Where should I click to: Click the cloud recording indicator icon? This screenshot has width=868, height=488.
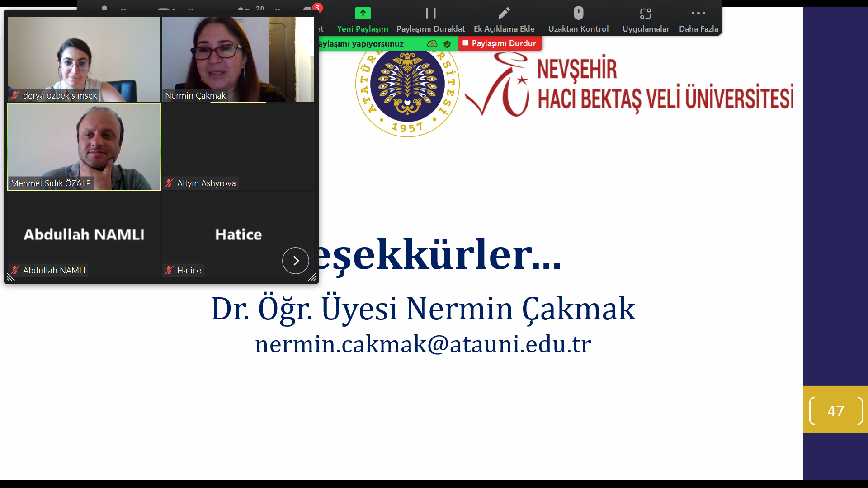click(x=432, y=44)
